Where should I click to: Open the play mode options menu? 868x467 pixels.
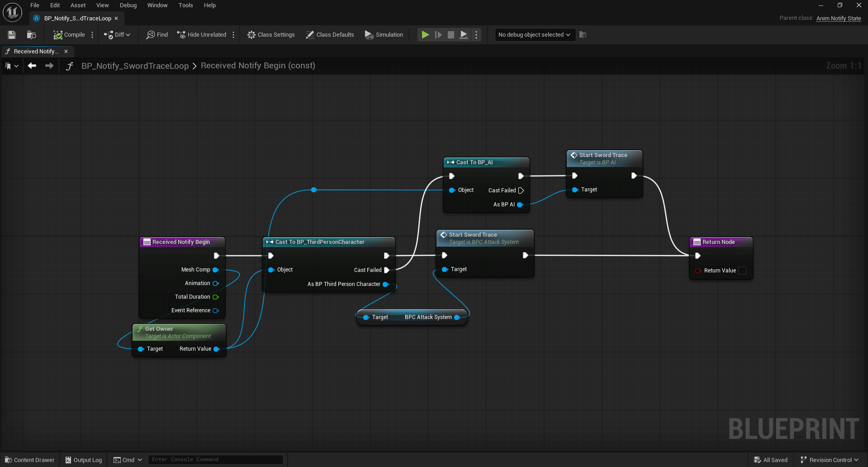coord(476,35)
